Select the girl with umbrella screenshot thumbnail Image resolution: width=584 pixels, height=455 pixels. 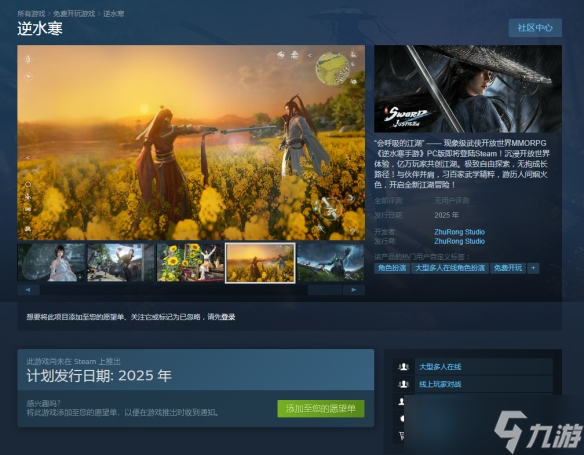51,263
